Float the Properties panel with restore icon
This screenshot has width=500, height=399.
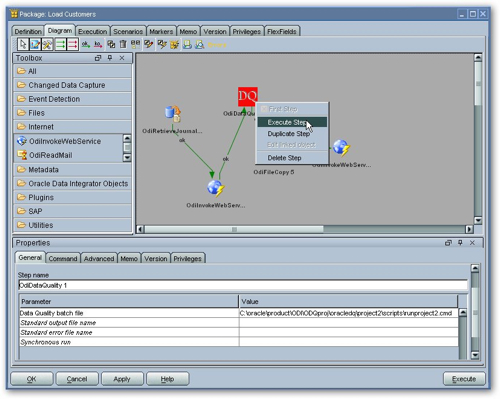click(448, 243)
